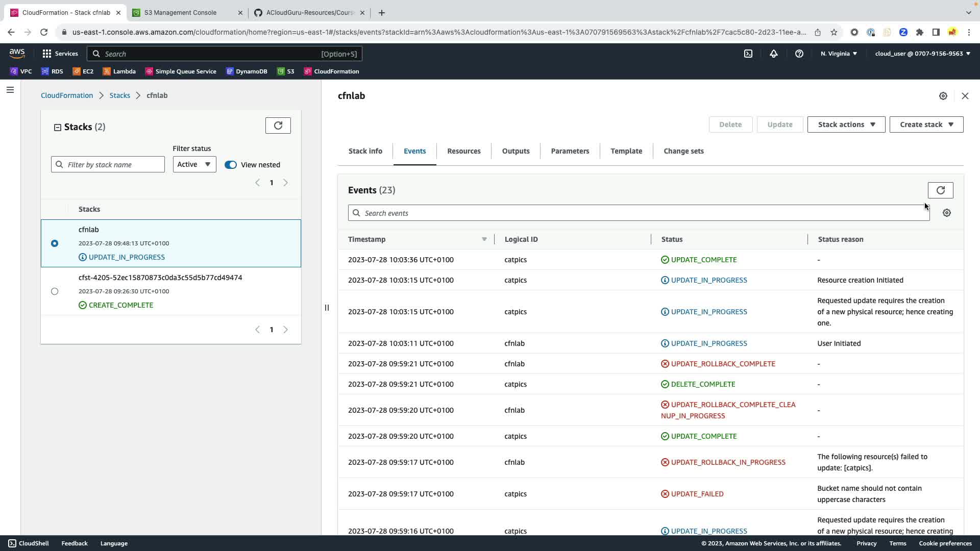Open the N. Virginia region selector

point(839,54)
